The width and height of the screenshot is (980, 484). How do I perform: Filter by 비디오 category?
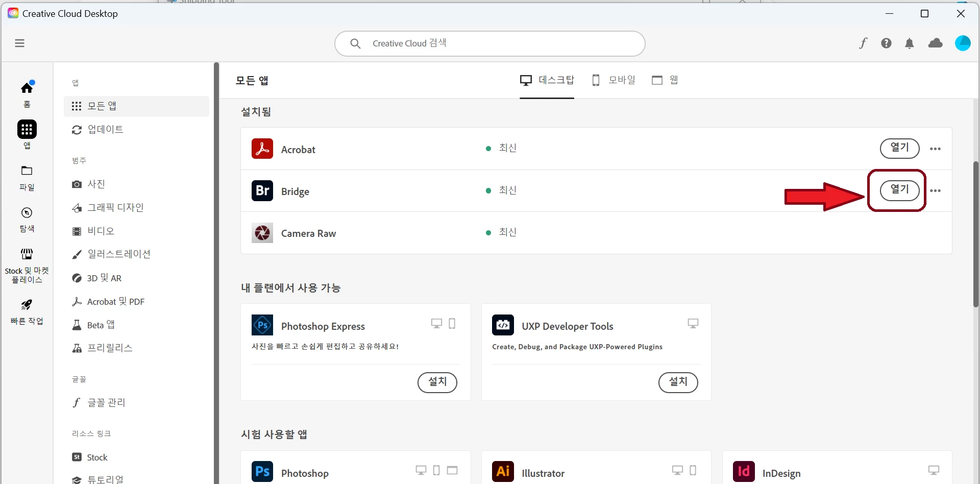[93, 231]
